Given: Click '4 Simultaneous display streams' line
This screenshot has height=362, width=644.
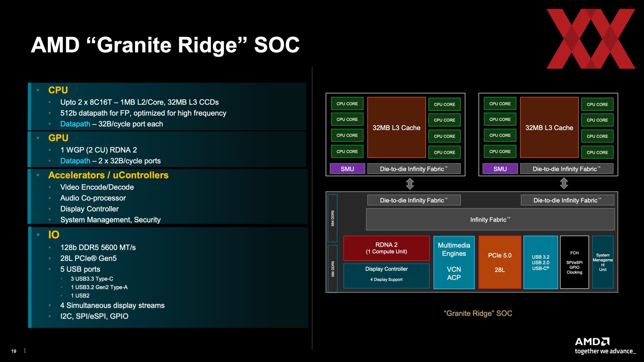Looking at the screenshot, I should pos(112,305).
